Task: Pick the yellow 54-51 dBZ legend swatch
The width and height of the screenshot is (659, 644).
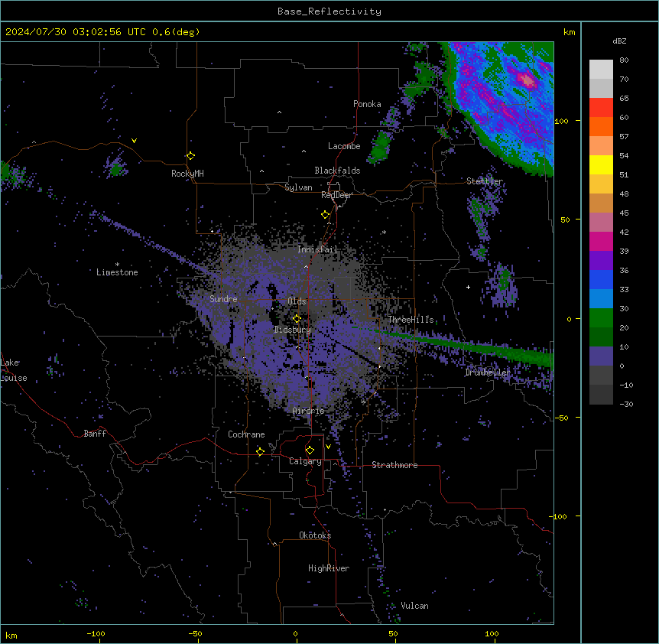Action: click(601, 164)
